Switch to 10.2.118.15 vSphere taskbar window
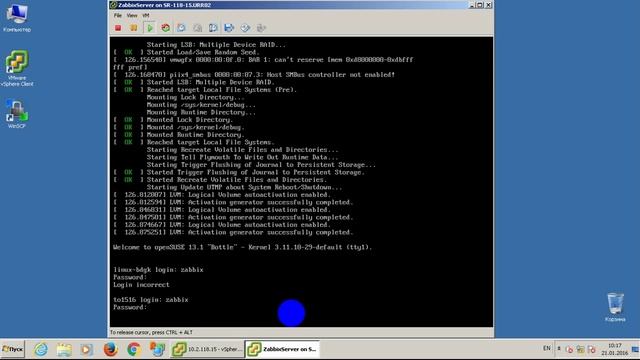640x360 pixels. click(x=207, y=349)
